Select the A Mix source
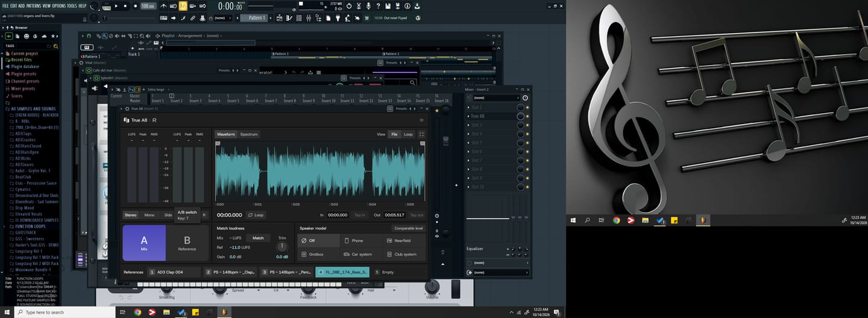Screen dimensions: 868x318 (x=144, y=243)
